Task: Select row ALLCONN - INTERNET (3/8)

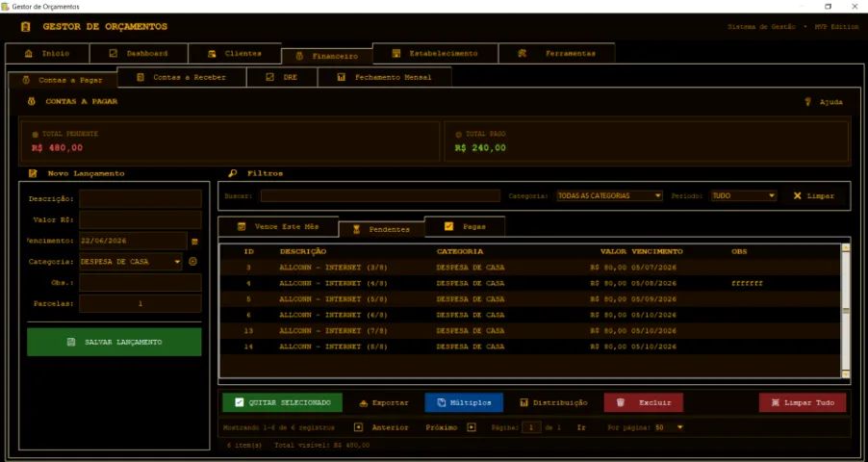Action: (530, 268)
